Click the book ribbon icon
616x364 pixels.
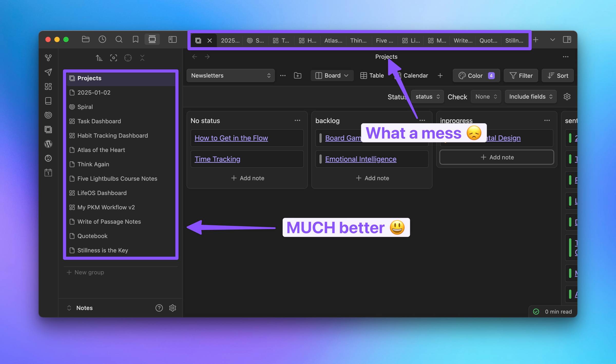(48, 101)
